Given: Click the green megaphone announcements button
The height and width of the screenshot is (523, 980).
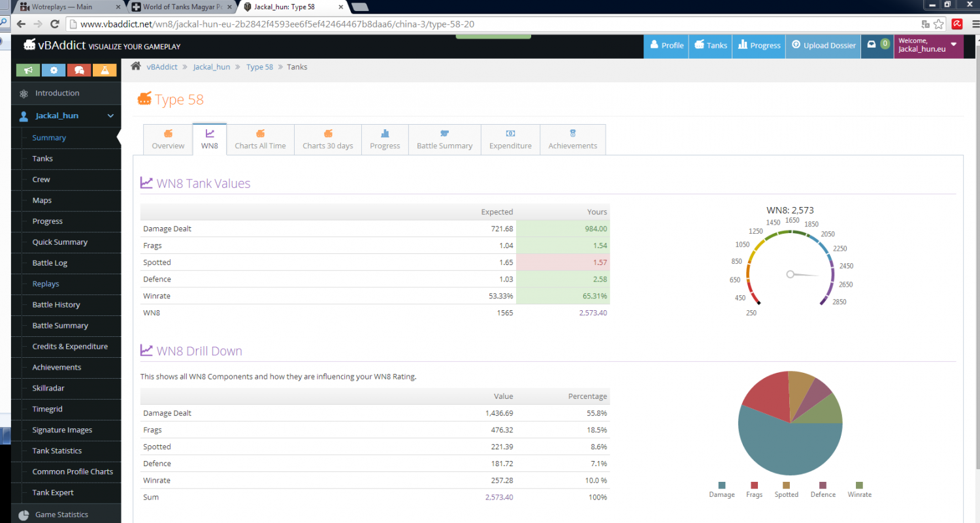Looking at the screenshot, I should click(28, 70).
